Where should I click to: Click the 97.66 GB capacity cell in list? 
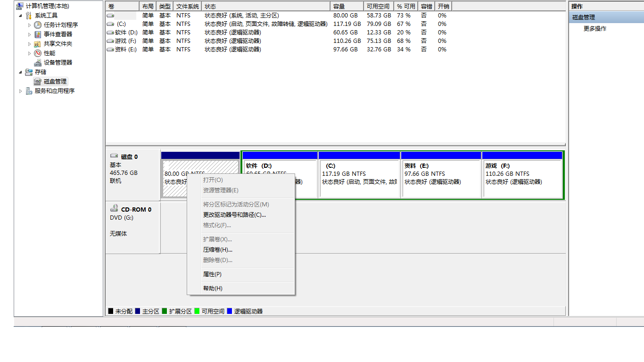click(x=346, y=49)
